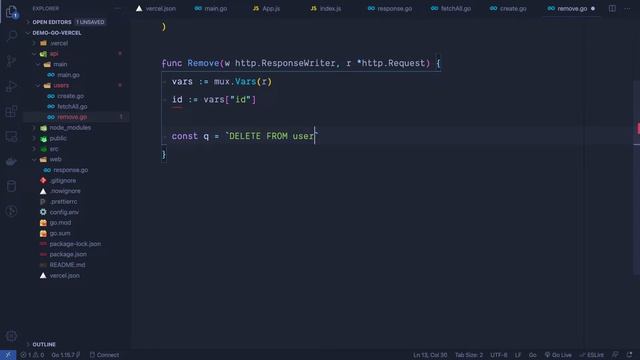Open the Docker whale icon in activity bar
640x360 pixels.
pyautogui.click(x=11, y=161)
